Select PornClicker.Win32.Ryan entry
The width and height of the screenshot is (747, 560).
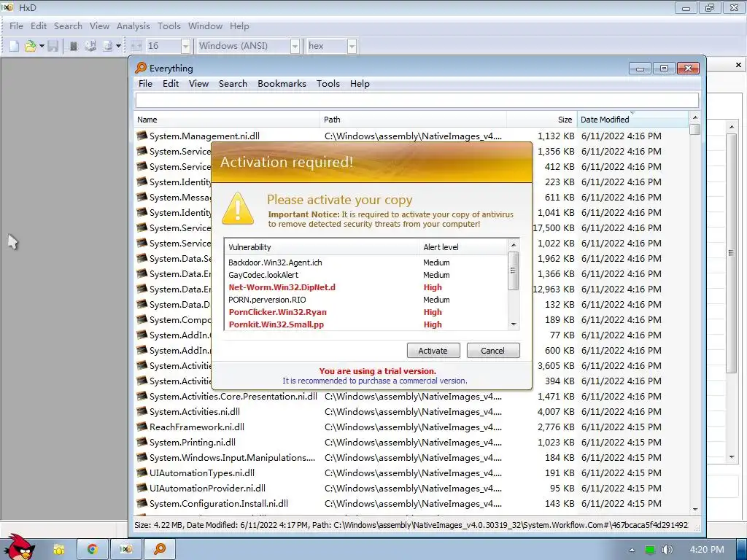(x=278, y=312)
